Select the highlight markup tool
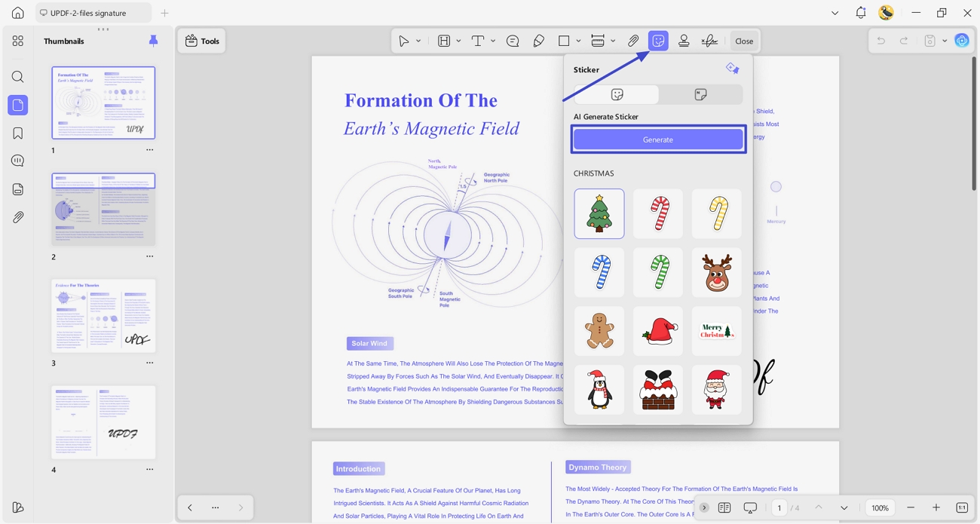The width and height of the screenshot is (980, 524). 444,41
